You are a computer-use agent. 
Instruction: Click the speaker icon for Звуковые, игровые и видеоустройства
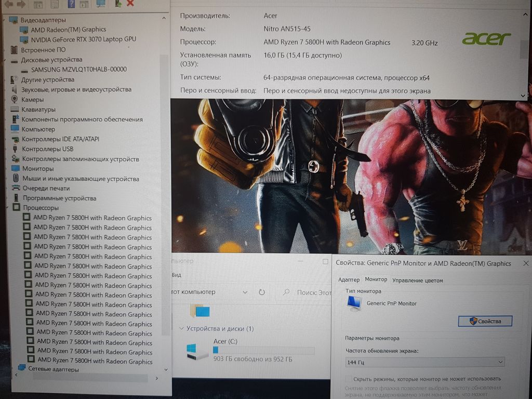pyautogui.click(x=14, y=89)
